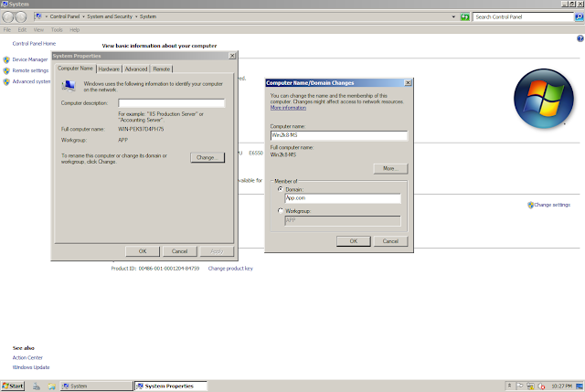This screenshot has height=392, width=585.
Task: Open the Edit menu
Action: [22, 30]
